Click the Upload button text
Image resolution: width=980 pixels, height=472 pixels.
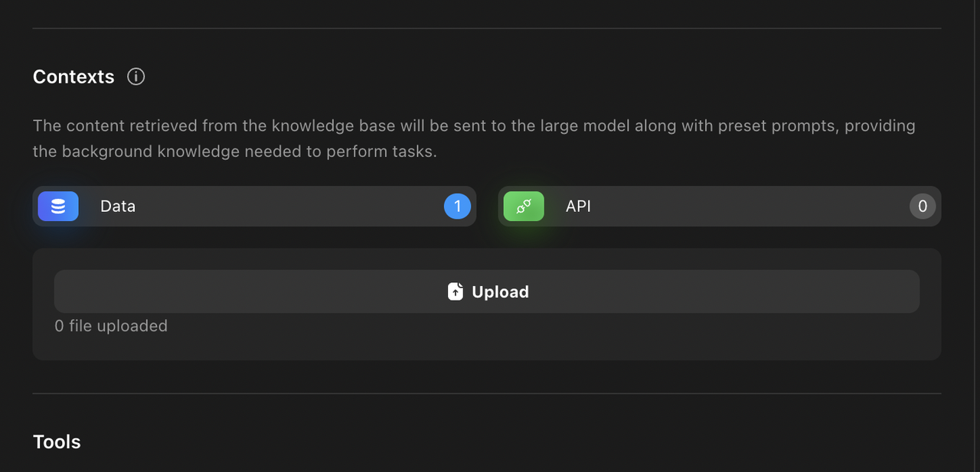tap(501, 291)
